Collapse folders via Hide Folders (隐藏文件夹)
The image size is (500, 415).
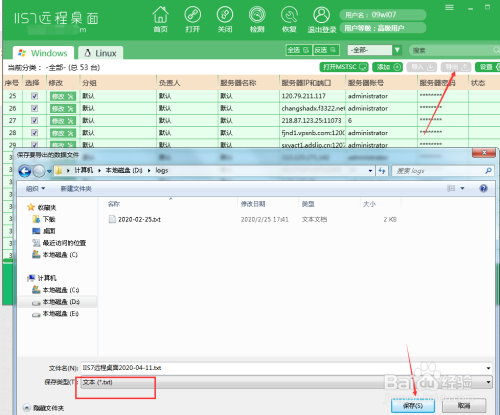coord(44,408)
